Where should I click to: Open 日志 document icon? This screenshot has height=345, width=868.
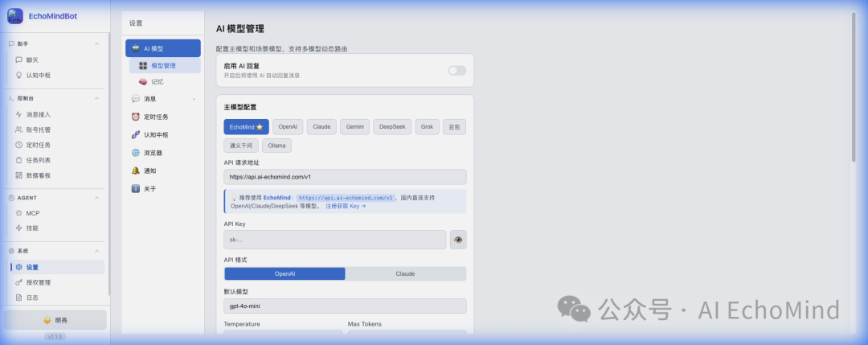18,298
